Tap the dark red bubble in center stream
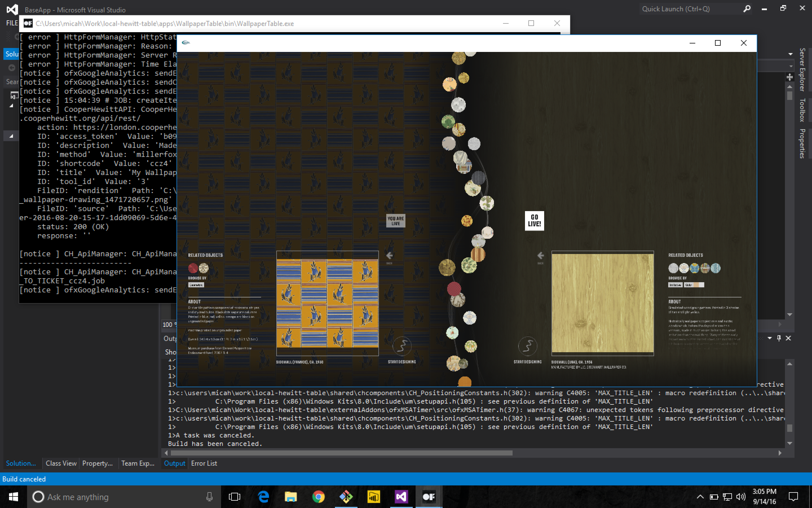Image resolution: width=812 pixels, height=508 pixels. point(454,289)
